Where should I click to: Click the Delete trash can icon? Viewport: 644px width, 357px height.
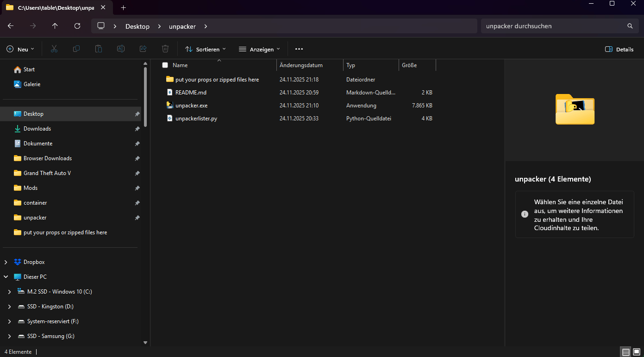(165, 49)
